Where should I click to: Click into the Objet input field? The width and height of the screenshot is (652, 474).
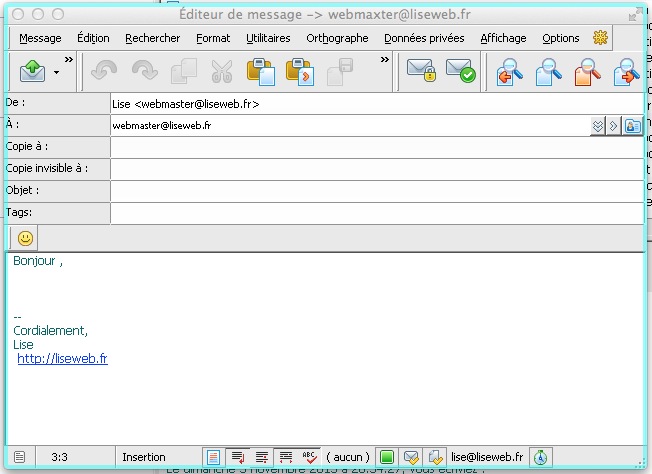[375, 191]
